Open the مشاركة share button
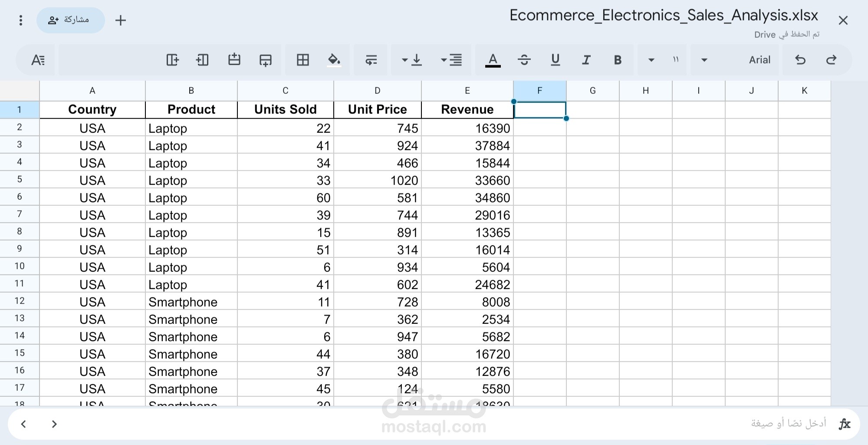 click(x=70, y=20)
